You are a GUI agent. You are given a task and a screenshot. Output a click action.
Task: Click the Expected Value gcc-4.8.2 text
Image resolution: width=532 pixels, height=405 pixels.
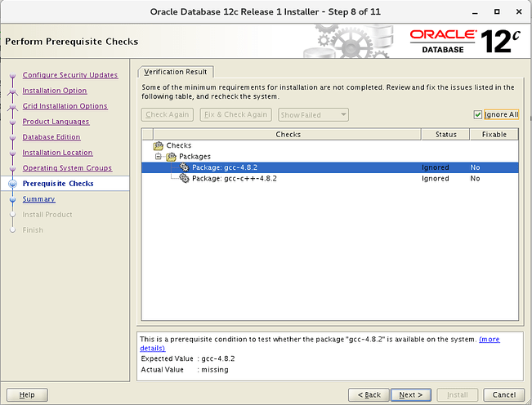click(x=218, y=358)
